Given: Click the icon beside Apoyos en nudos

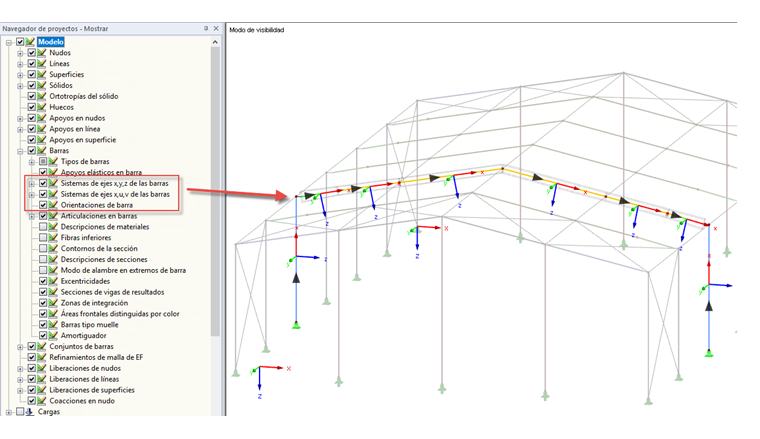Looking at the screenshot, I should point(42,118).
